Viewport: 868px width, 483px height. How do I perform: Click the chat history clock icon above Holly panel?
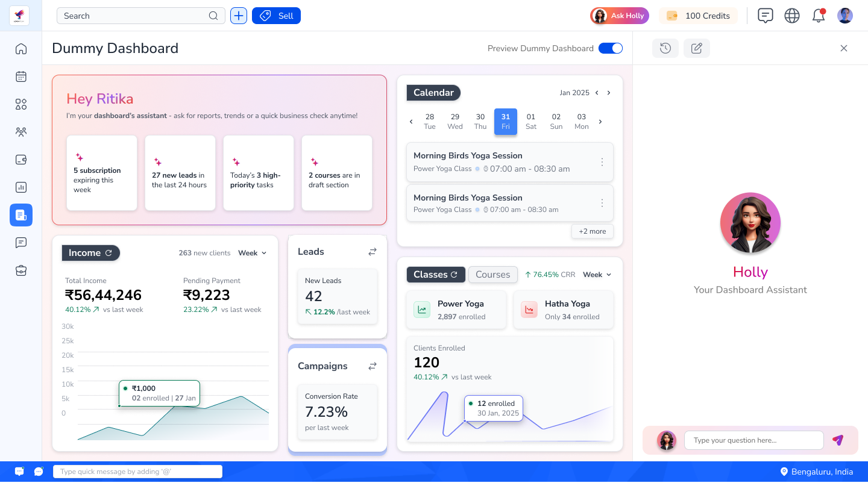[665, 48]
